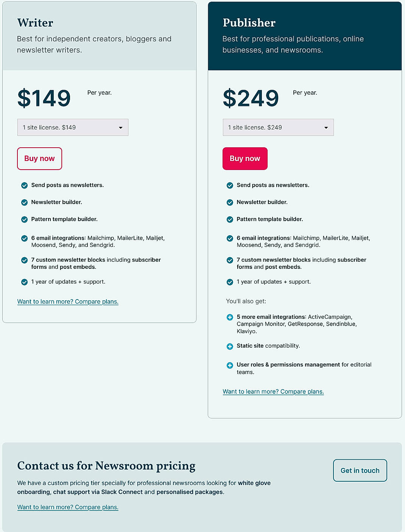This screenshot has width=405, height=532.
Task: Click the plus icon next to '5 more email integrations'
Action: pyautogui.click(x=230, y=317)
